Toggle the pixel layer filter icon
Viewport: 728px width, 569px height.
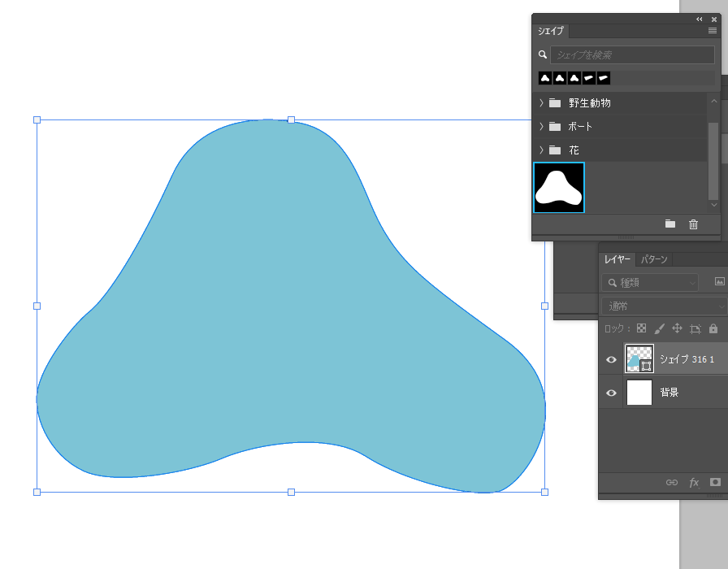pyautogui.click(x=719, y=282)
